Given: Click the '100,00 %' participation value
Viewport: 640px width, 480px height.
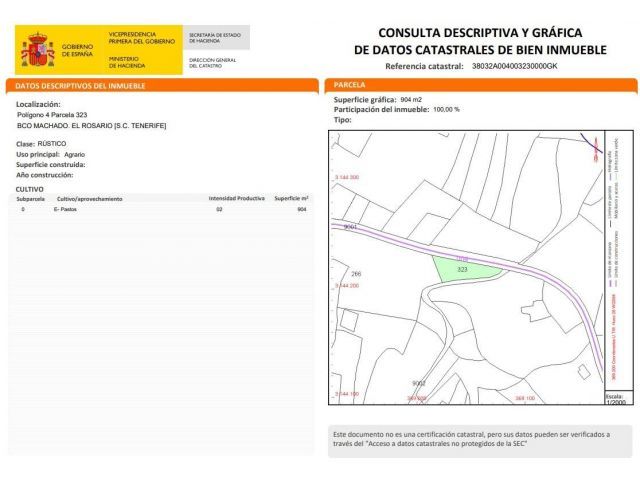Looking at the screenshot, I should pyautogui.click(x=446, y=109).
